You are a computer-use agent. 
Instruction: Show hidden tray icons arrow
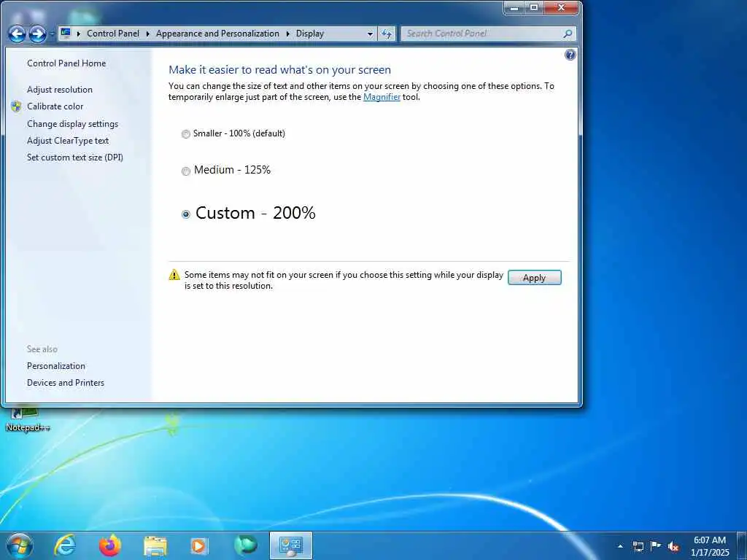pyautogui.click(x=620, y=546)
